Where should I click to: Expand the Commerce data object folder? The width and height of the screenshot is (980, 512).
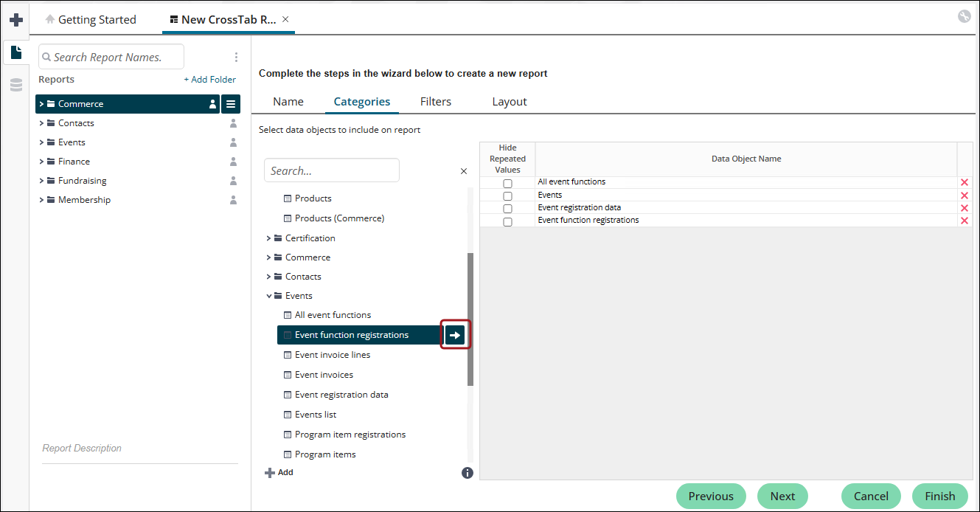coord(268,257)
